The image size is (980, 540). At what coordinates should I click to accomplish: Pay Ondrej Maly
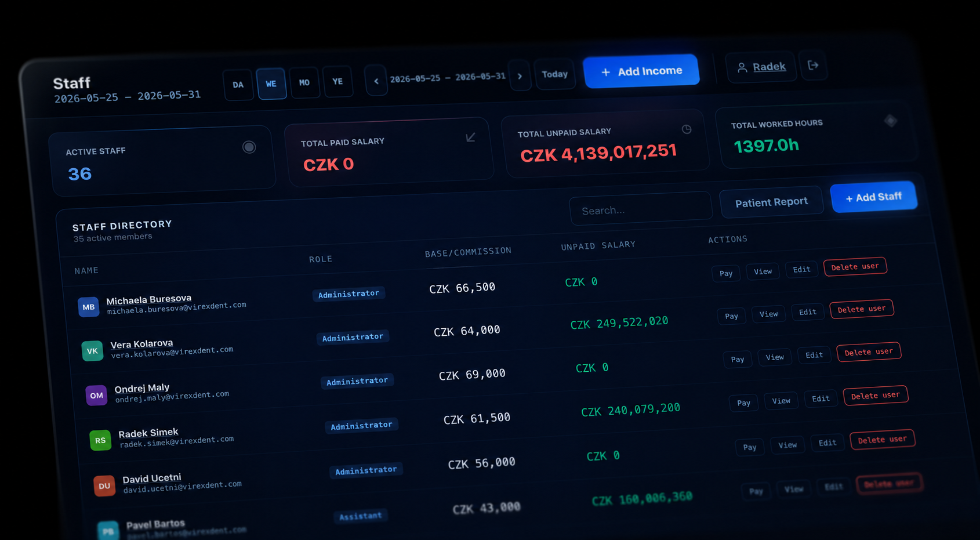click(738, 360)
